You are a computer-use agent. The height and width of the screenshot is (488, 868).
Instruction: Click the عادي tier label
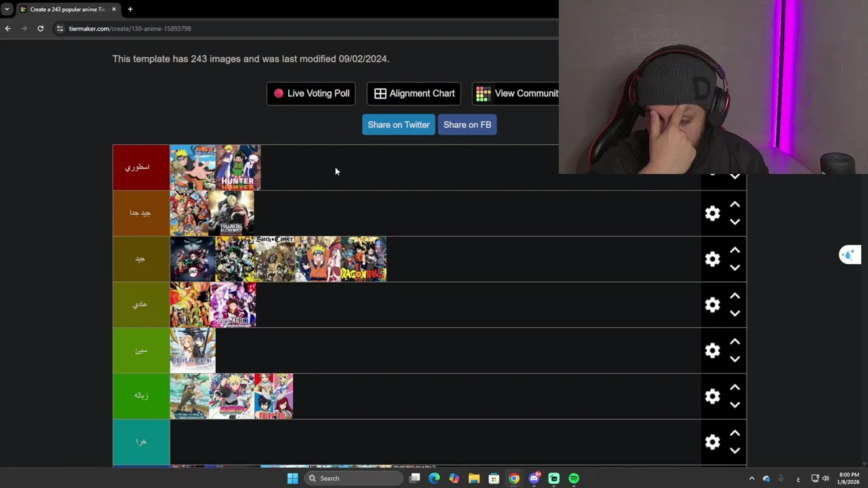tap(141, 305)
